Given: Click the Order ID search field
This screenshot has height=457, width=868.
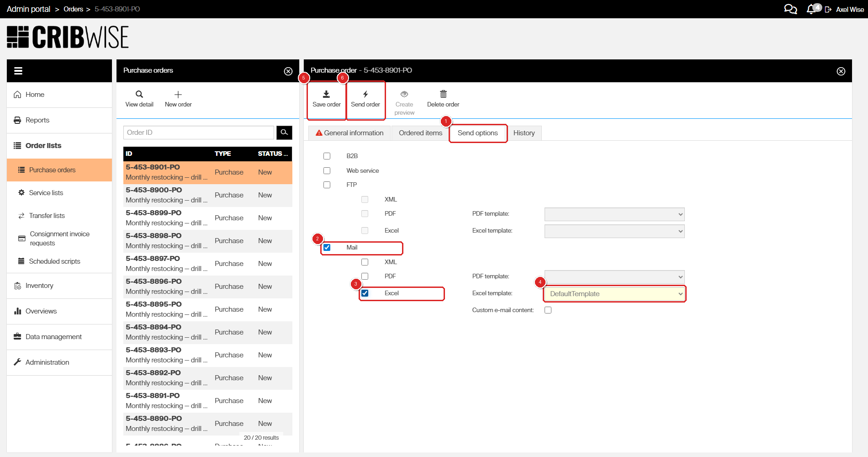Looking at the screenshot, I should 198,133.
